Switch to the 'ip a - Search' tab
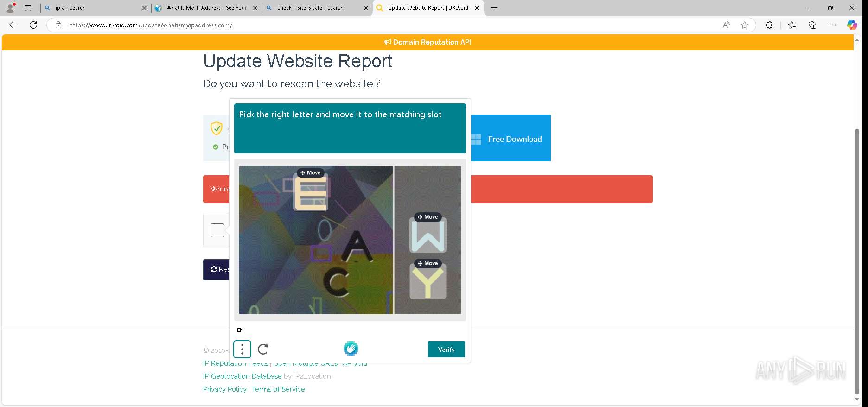Screen dimensions: 868x407 click(x=95, y=8)
